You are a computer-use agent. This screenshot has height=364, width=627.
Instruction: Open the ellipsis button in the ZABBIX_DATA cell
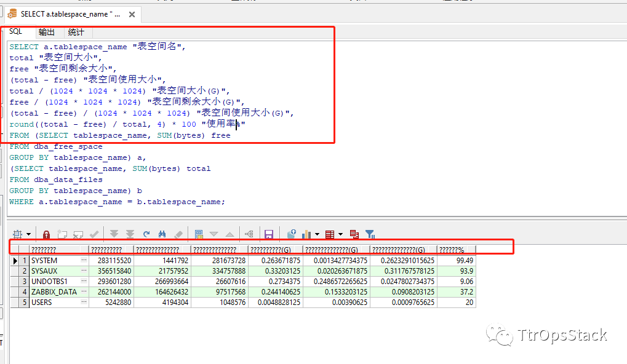point(84,291)
